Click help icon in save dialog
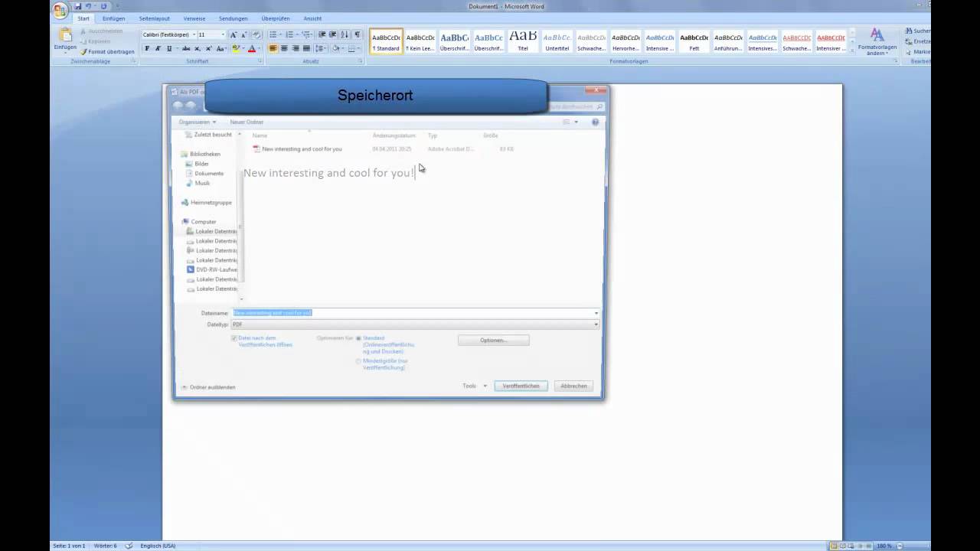The height and width of the screenshot is (551, 980). pyautogui.click(x=595, y=122)
